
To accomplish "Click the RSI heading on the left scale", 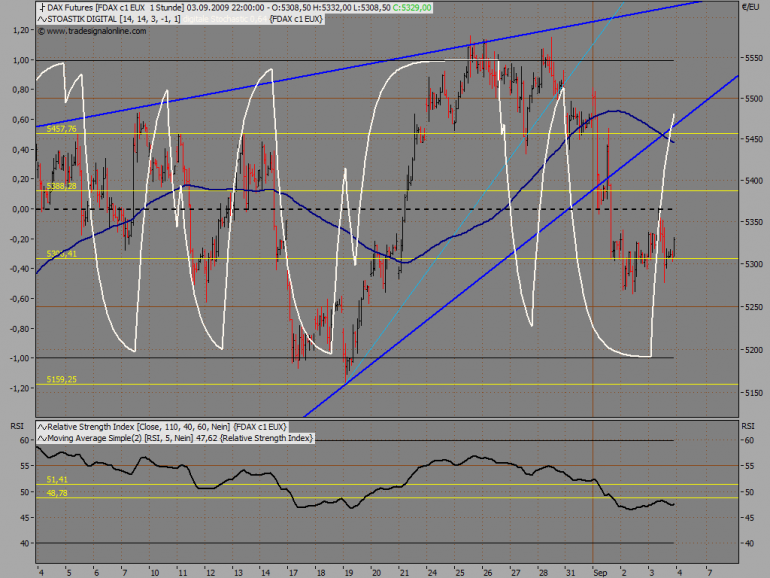I will 17,426.
